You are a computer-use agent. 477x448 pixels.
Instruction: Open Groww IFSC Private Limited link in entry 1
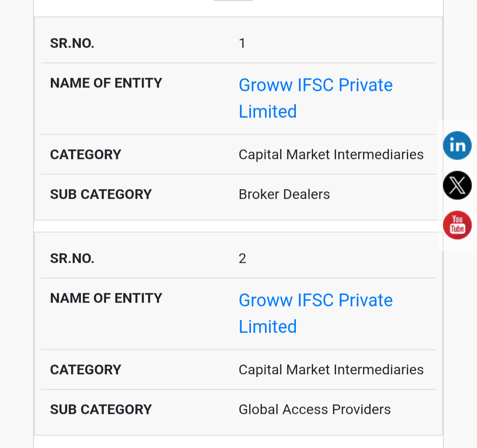click(x=315, y=98)
